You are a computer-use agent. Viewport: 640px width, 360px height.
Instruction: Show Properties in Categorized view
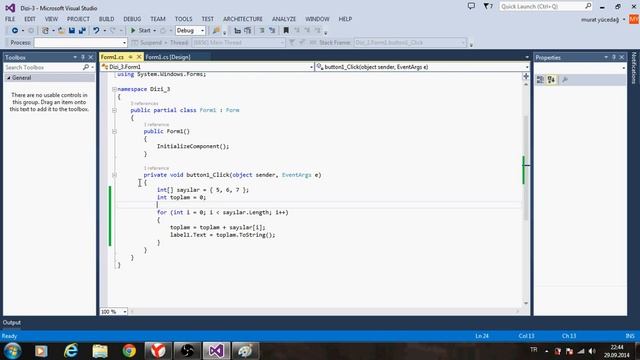click(540, 80)
